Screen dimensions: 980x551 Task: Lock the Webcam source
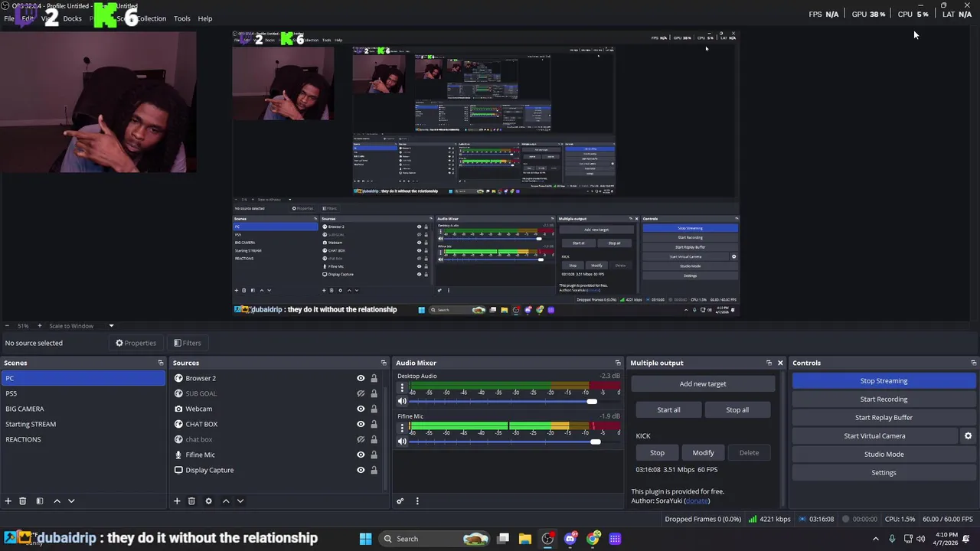374,409
